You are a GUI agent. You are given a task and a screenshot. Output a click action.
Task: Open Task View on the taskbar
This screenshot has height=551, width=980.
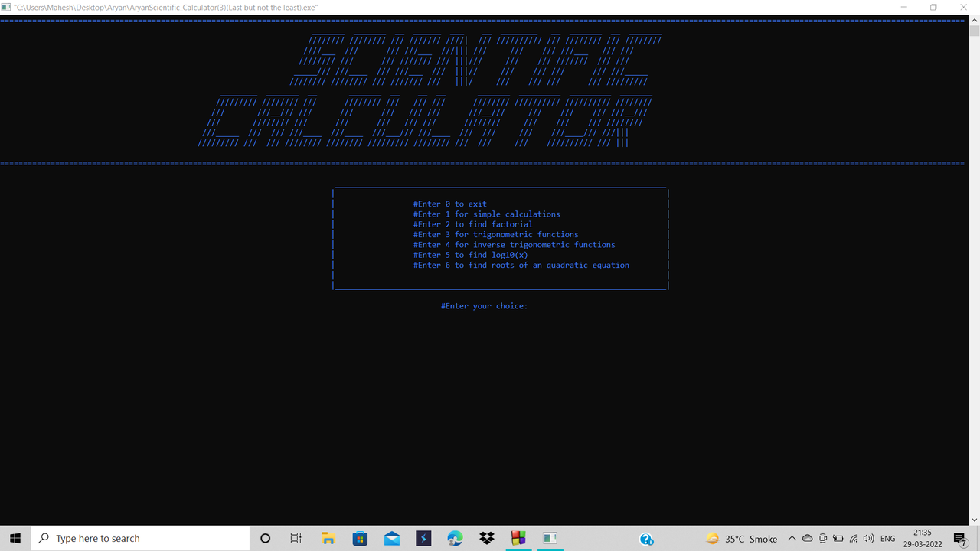pyautogui.click(x=296, y=538)
